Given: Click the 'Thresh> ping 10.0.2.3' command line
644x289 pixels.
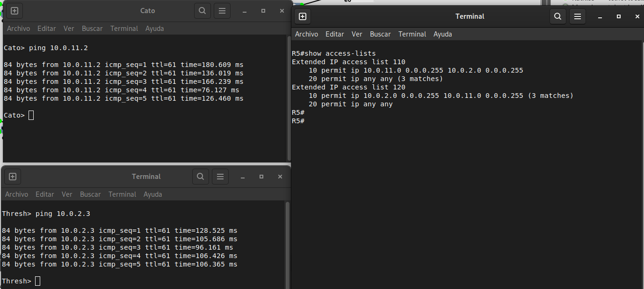Looking at the screenshot, I should pyautogui.click(x=46, y=214).
